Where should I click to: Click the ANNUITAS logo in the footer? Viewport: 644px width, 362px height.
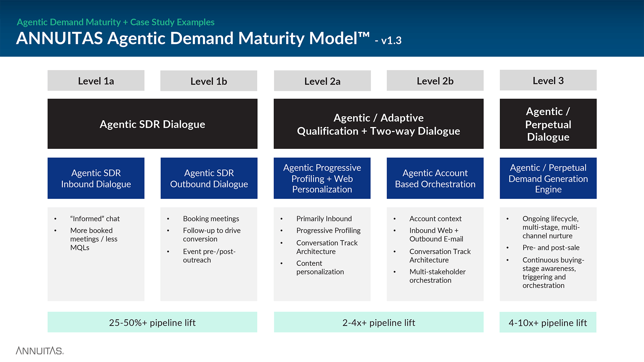coord(40,351)
